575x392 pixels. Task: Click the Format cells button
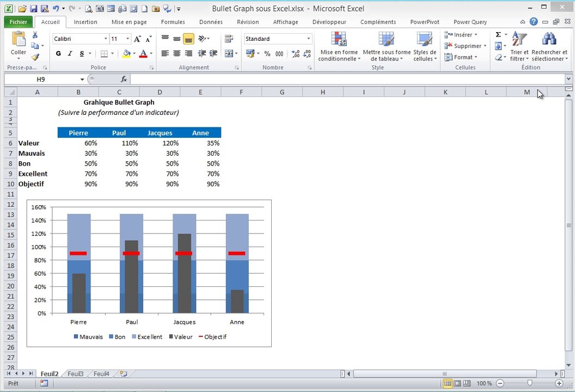click(x=461, y=57)
